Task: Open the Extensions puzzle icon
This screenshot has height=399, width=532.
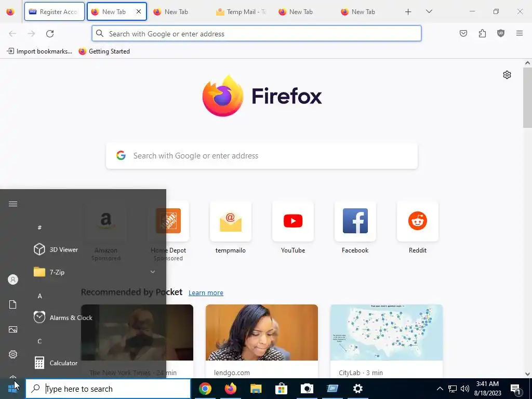Action: coord(482,33)
